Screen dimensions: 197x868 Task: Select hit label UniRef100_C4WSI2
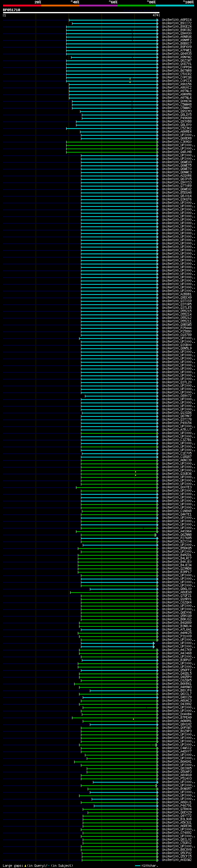(x=176, y=748)
